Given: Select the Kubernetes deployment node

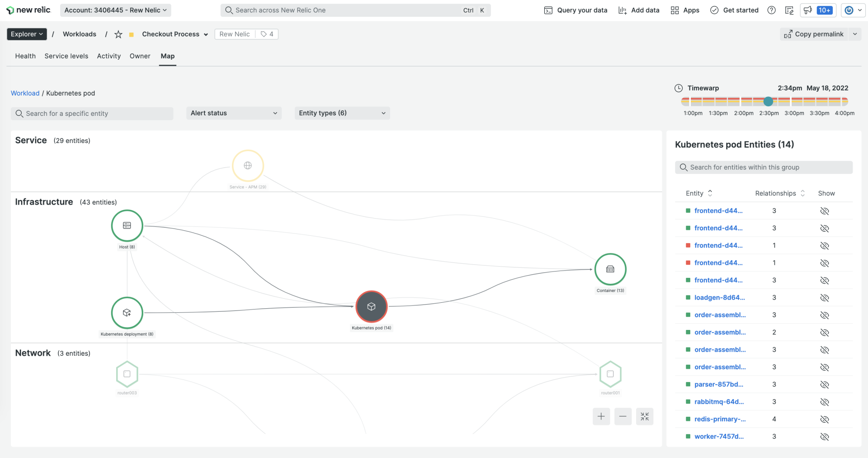Looking at the screenshot, I should [127, 313].
